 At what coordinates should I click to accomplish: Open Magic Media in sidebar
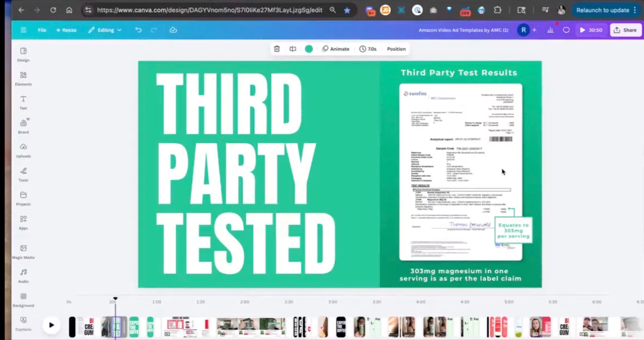(x=23, y=252)
